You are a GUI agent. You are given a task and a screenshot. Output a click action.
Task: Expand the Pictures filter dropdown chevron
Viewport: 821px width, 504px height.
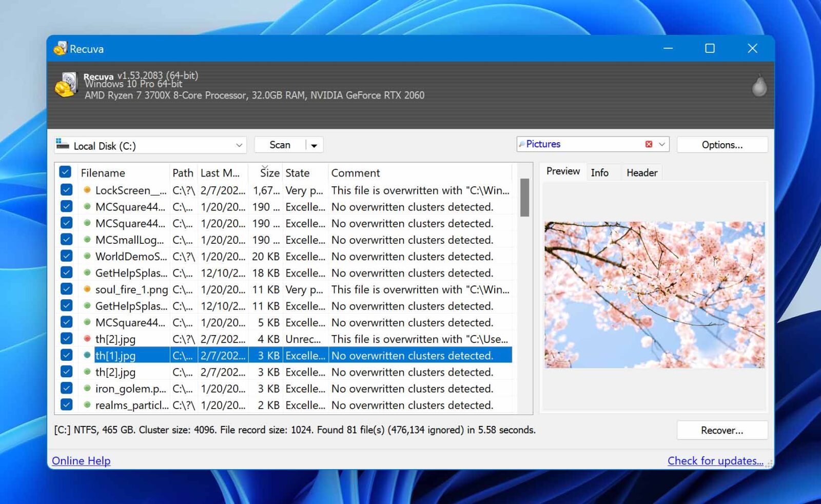(662, 144)
